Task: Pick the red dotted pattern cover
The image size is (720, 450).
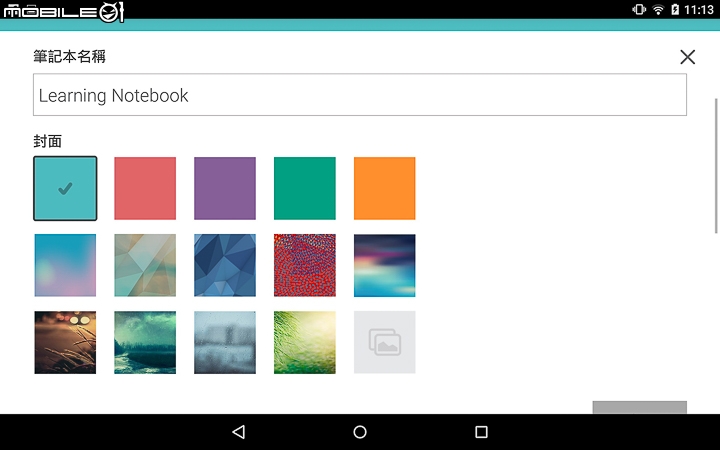Action: tap(305, 265)
